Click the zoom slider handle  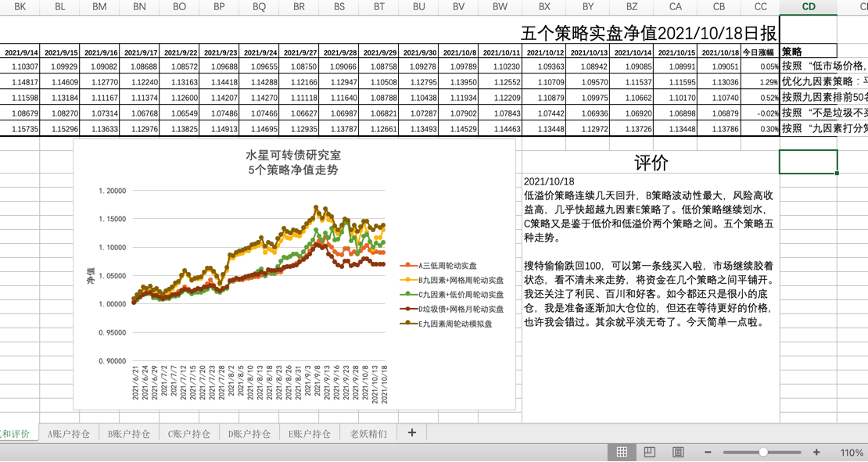pyautogui.click(x=763, y=452)
